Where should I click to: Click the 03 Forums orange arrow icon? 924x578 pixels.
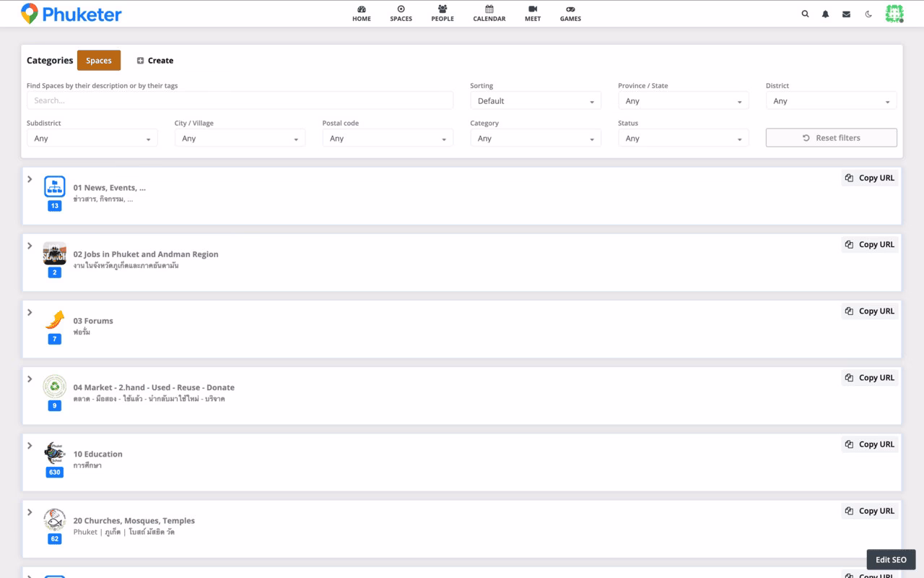55,320
